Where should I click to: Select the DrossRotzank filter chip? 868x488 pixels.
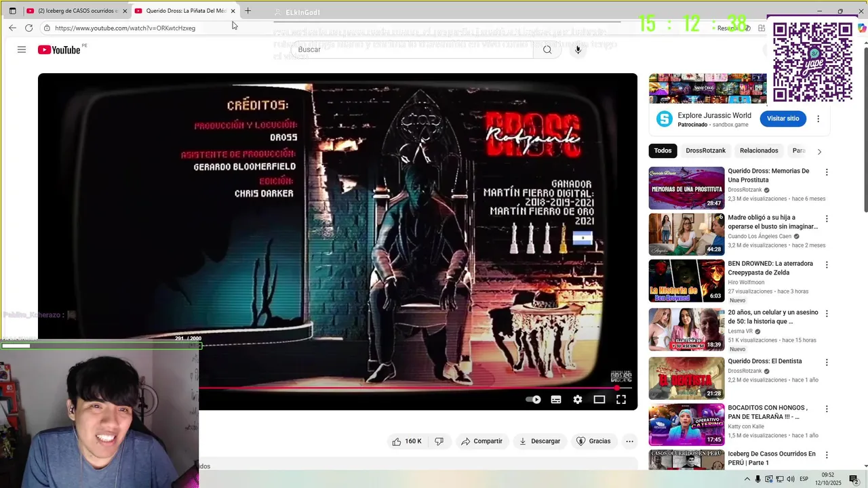click(705, 150)
